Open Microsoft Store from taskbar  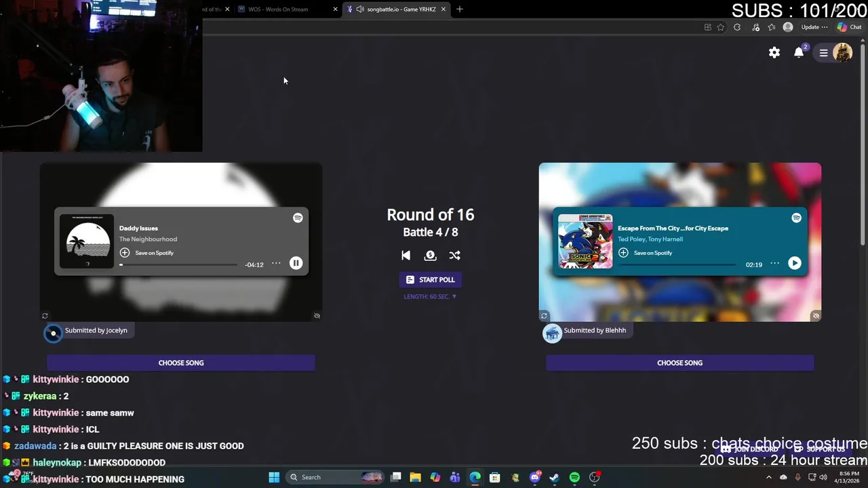495,477
